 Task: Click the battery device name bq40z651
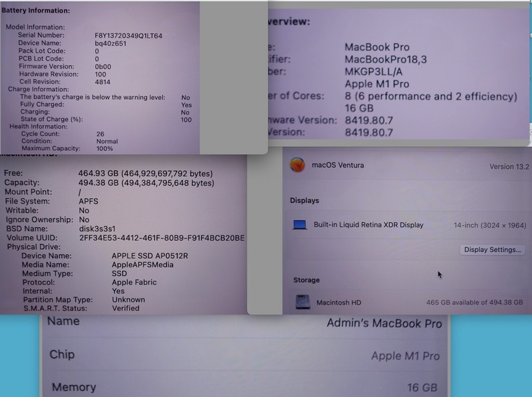[110, 43]
